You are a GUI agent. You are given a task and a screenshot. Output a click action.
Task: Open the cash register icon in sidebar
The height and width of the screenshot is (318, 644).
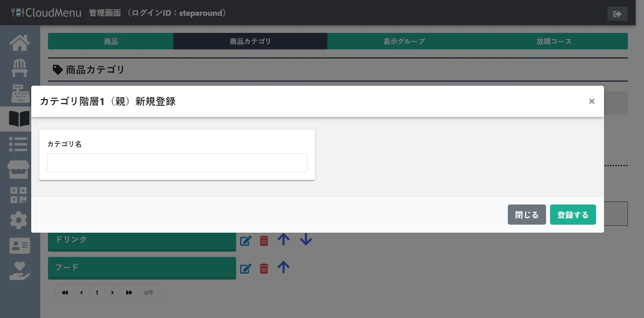[20, 94]
